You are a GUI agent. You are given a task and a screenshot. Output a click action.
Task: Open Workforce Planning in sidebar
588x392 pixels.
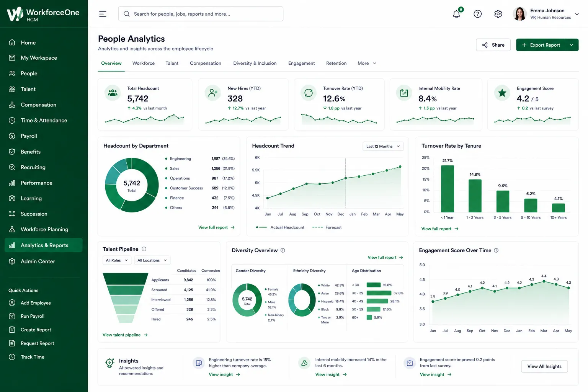click(x=44, y=230)
